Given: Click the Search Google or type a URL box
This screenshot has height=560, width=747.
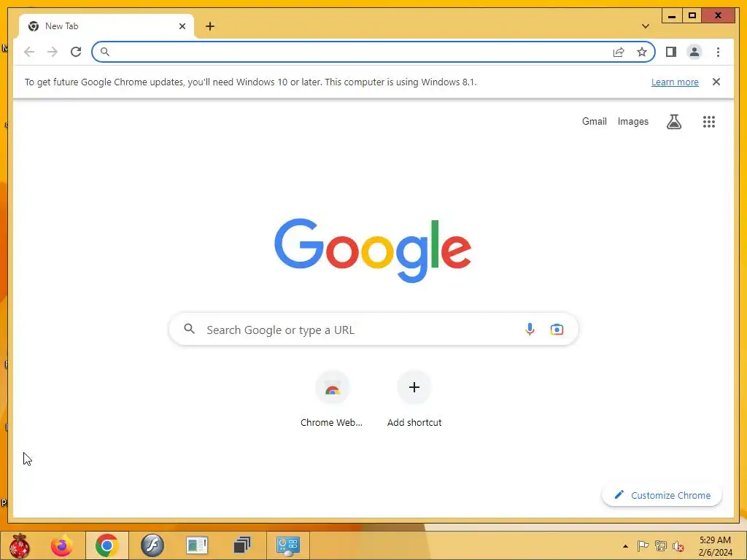Looking at the screenshot, I should click(x=373, y=330).
